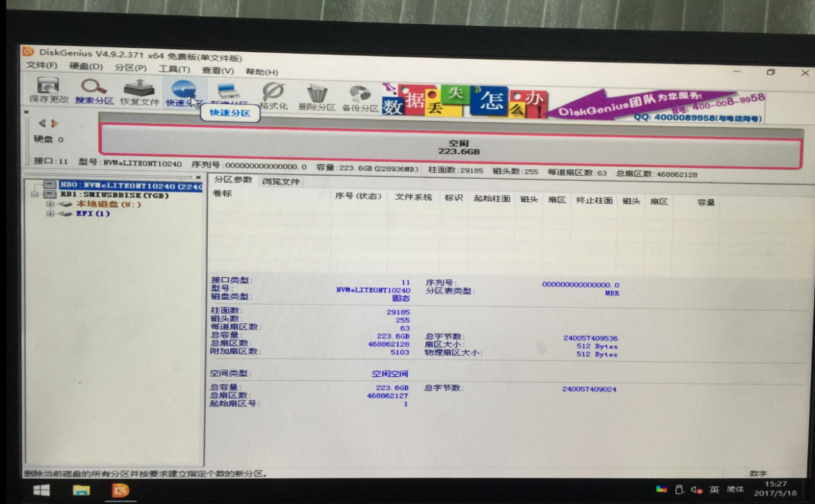Switch to the 浏览文件 tab

click(281, 181)
